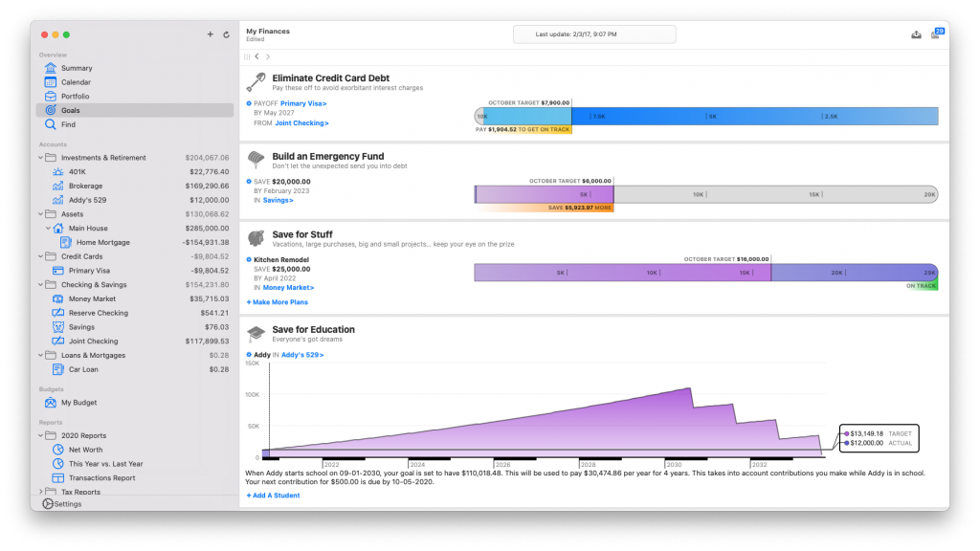
Task: Click the Kitchen Remodel savings progress bar
Action: 706,273
